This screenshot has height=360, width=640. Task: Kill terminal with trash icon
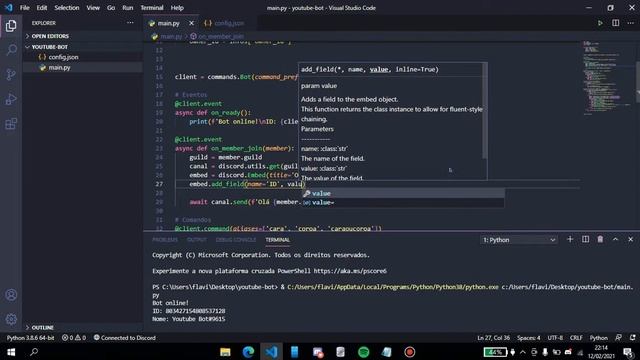pos(600,240)
